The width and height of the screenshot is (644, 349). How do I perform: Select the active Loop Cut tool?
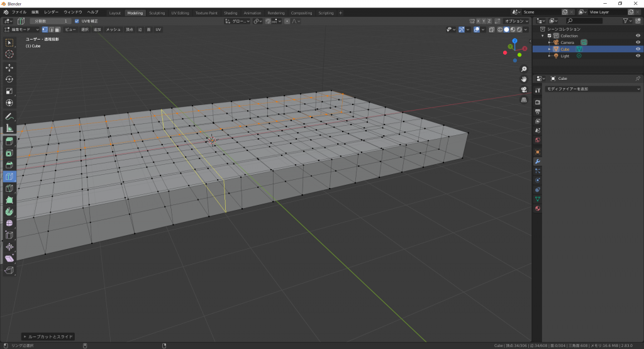pyautogui.click(x=9, y=177)
